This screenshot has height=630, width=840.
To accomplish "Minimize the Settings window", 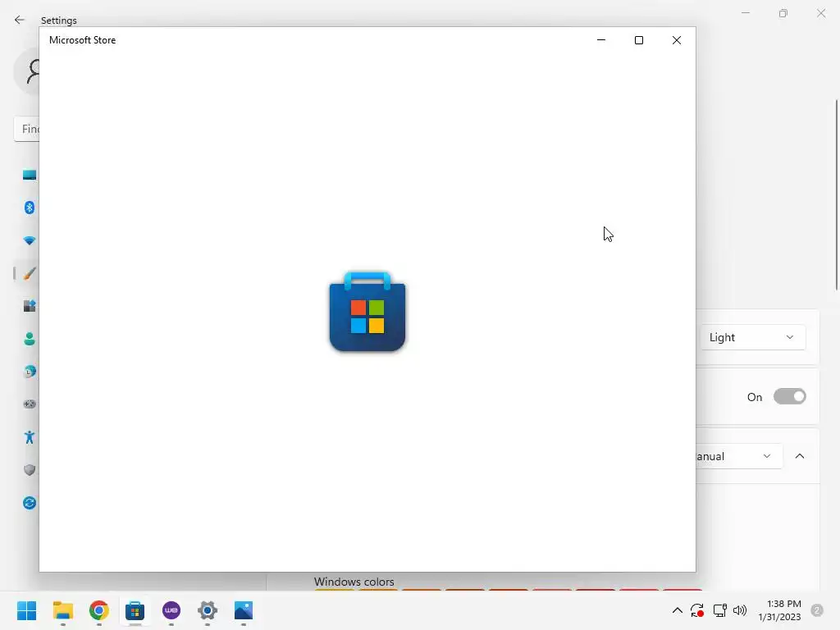I will pos(746,13).
